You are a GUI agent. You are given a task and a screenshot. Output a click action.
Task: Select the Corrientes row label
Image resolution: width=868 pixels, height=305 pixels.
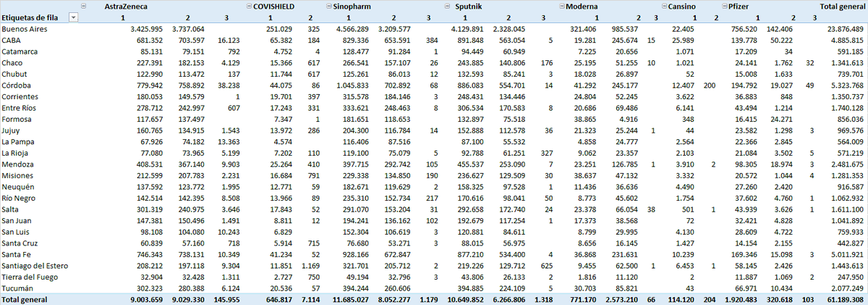(19, 96)
